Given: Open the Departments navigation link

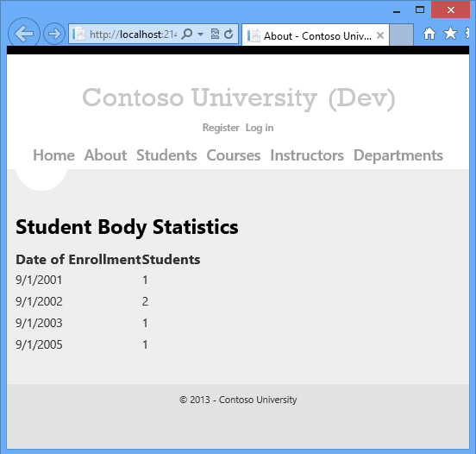Looking at the screenshot, I should 398,155.
